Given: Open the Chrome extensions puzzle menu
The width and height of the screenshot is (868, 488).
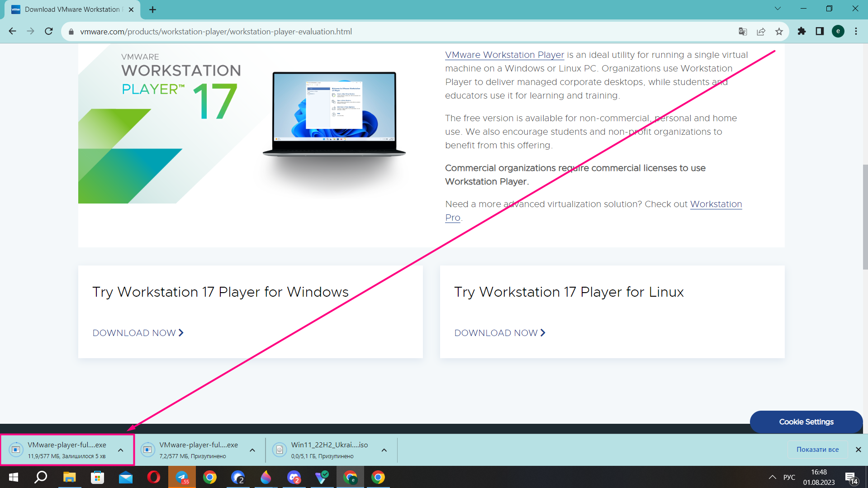Looking at the screenshot, I should [x=802, y=31].
